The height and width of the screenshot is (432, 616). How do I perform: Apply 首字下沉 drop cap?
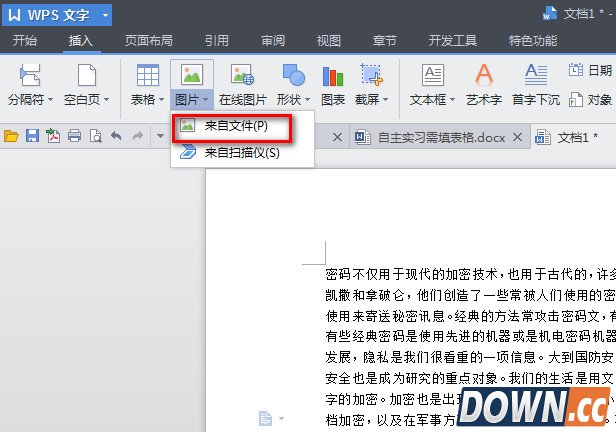click(536, 85)
